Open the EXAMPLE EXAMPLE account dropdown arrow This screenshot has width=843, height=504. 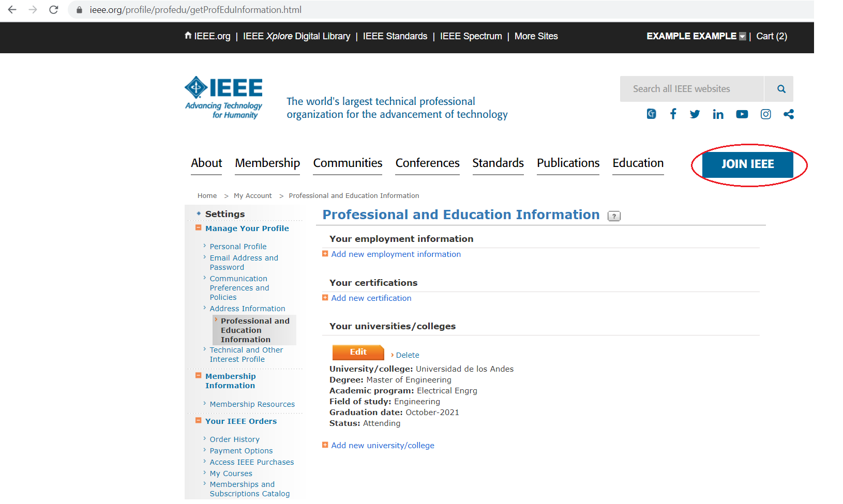pos(743,36)
